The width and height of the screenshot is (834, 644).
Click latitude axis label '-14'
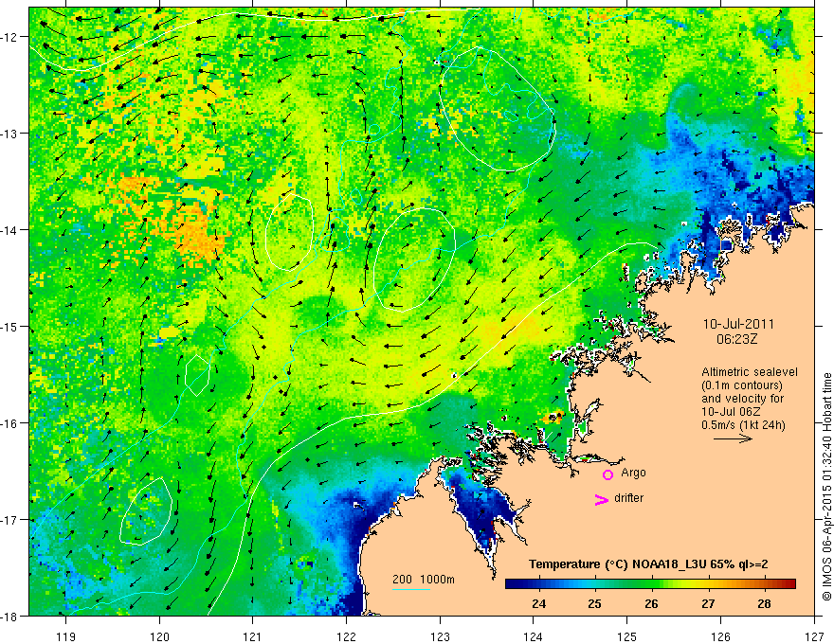[9, 230]
